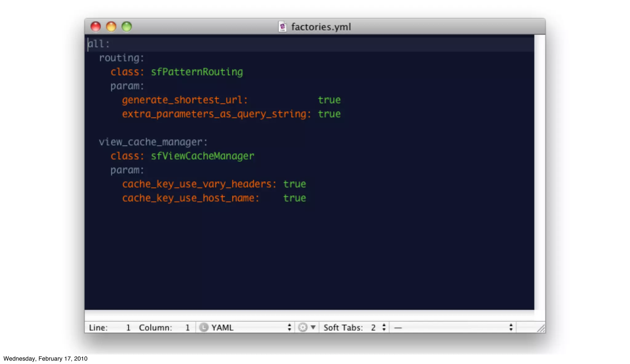Open the bundle gear action menu
The image size is (630, 364).
coord(303,327)
